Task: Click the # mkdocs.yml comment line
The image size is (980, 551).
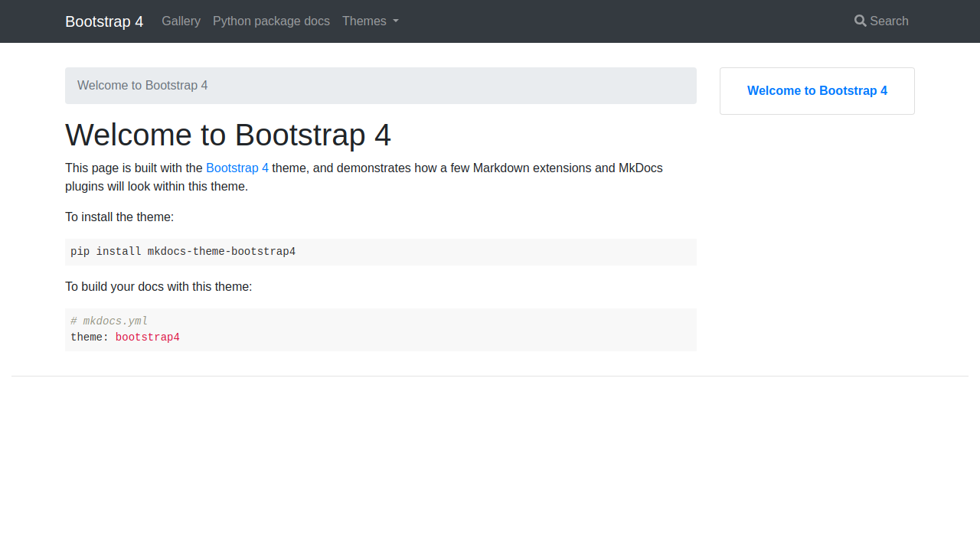Action: pyautogui.click(x=109, y=321)
